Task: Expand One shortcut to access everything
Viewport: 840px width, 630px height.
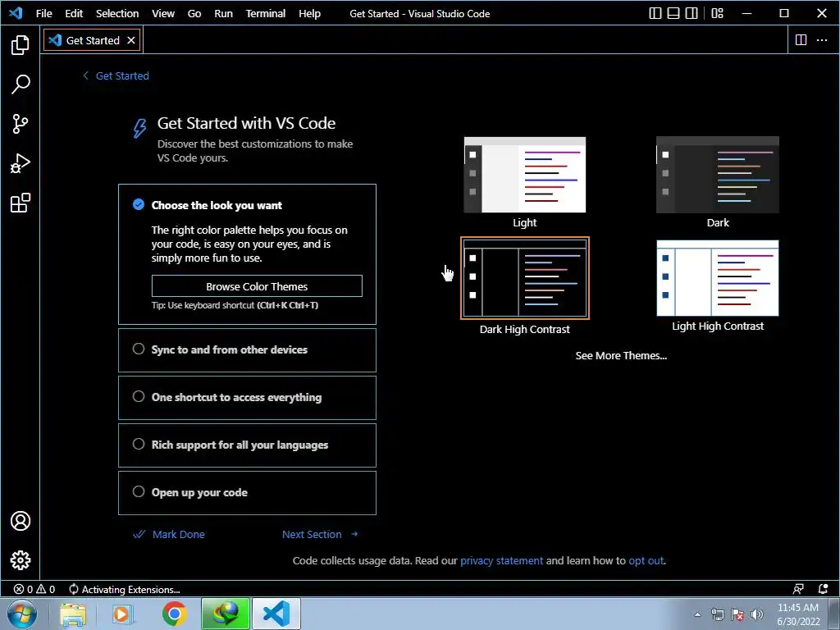Action: 247,398
